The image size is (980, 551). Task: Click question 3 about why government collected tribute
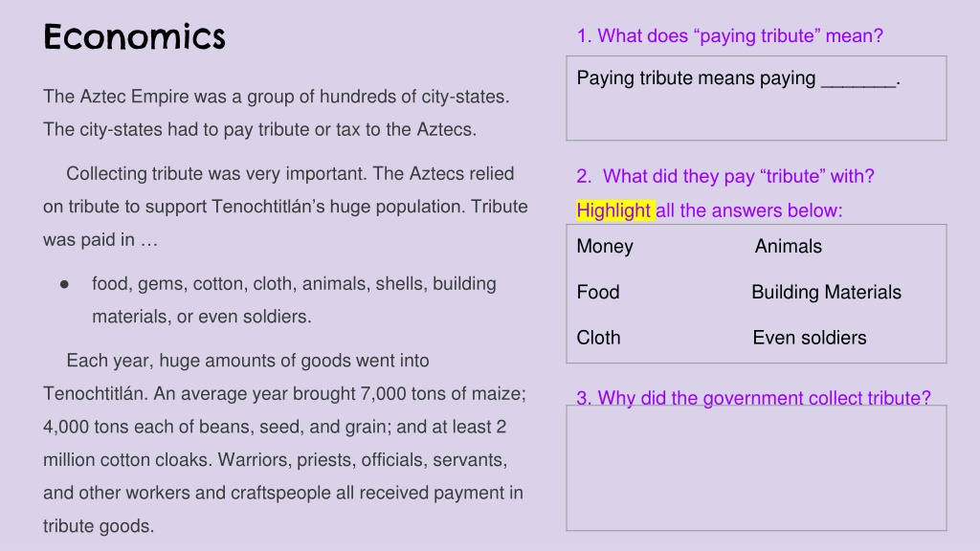[x=753, y=397]
